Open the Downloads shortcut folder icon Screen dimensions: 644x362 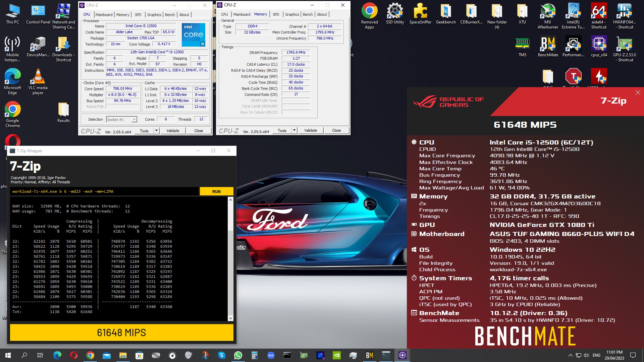64,49
